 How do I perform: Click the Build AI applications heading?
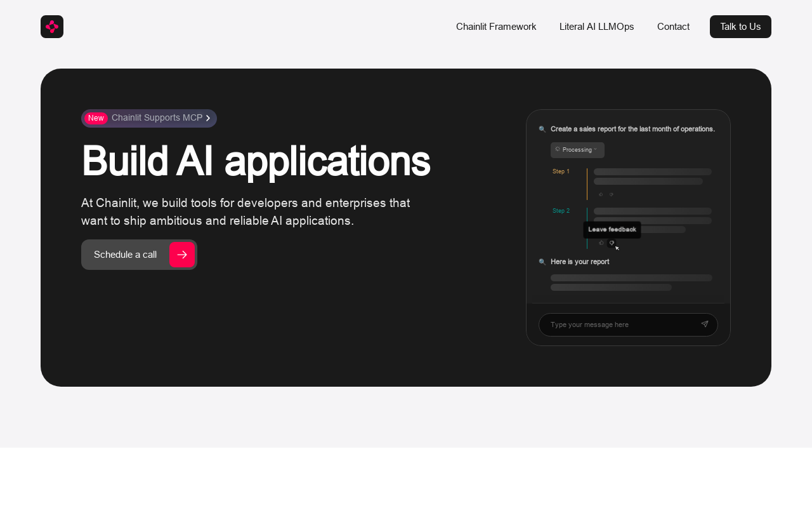256,161
